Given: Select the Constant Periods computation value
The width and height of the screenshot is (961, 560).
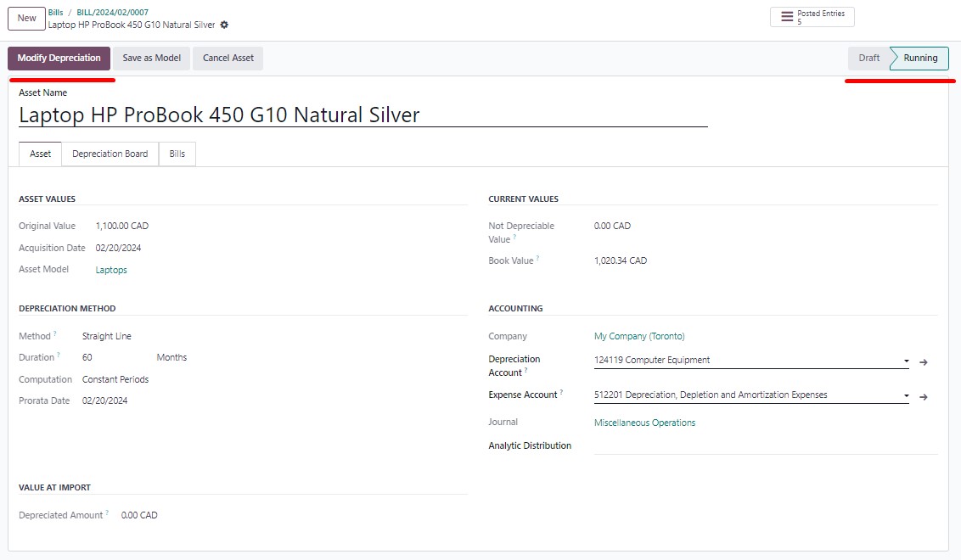Looking at the screenshot, I should click(x=115, y=380).
